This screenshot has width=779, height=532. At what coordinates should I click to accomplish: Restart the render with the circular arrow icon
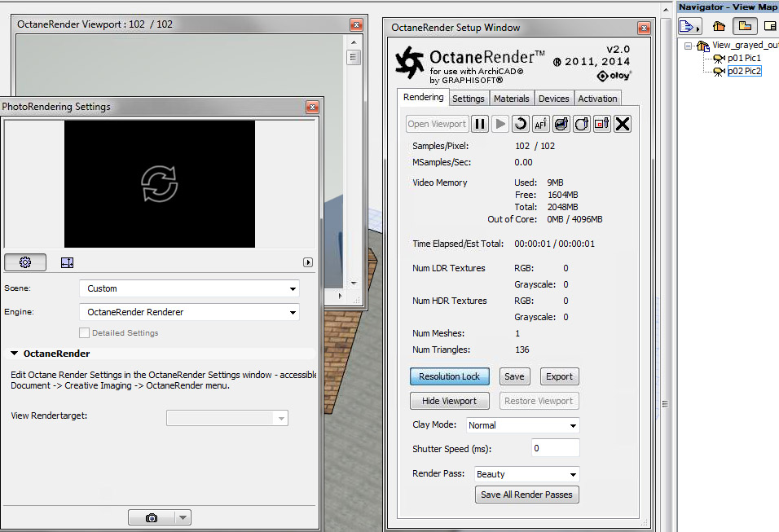pos(520,124)
